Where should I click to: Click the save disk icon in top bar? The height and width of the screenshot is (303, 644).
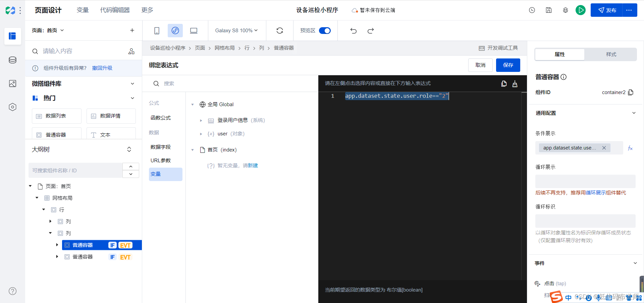pyautogui.click(x=549, y=10)
